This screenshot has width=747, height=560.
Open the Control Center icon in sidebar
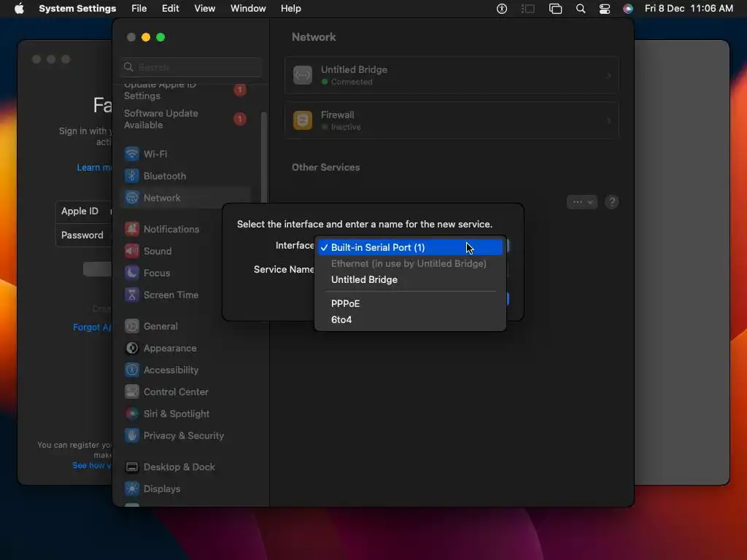(x=131, y=392)
